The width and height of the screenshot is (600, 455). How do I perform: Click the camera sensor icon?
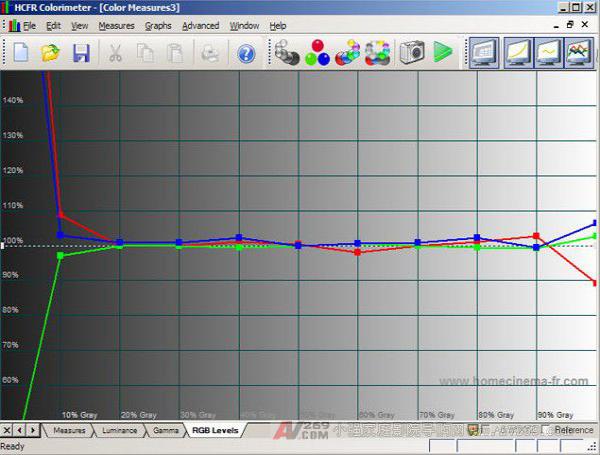tap(410, 52)
